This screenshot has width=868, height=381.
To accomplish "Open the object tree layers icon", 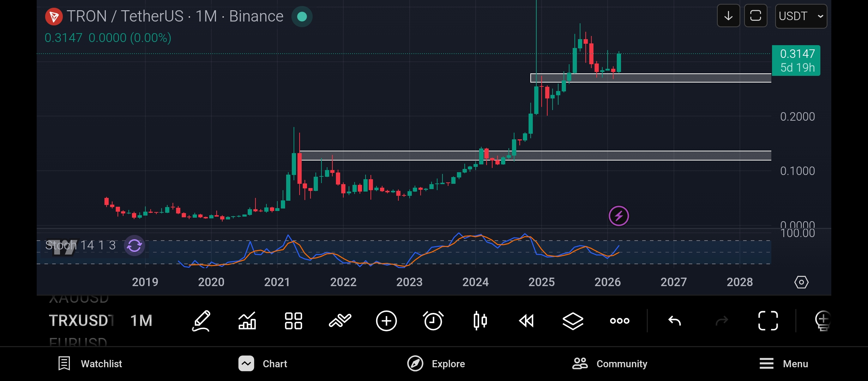I will [x=573, y=321].
